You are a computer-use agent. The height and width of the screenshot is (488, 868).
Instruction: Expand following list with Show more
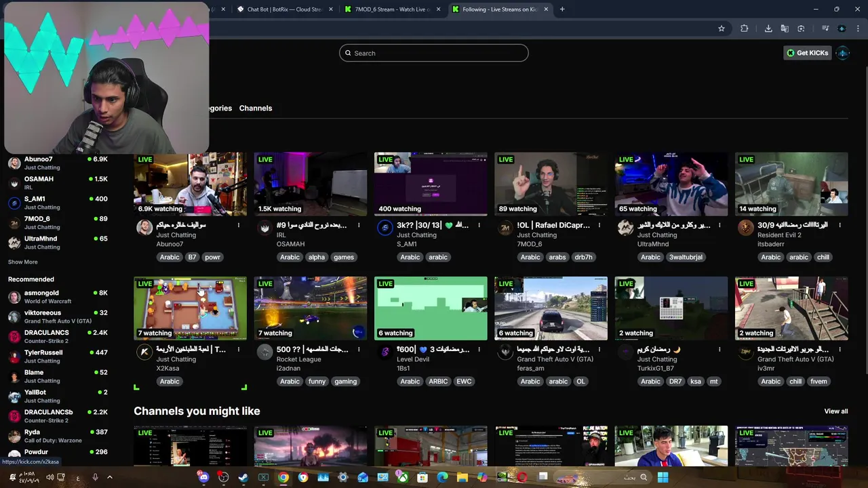pyautogui.click(x=23, y=262)
